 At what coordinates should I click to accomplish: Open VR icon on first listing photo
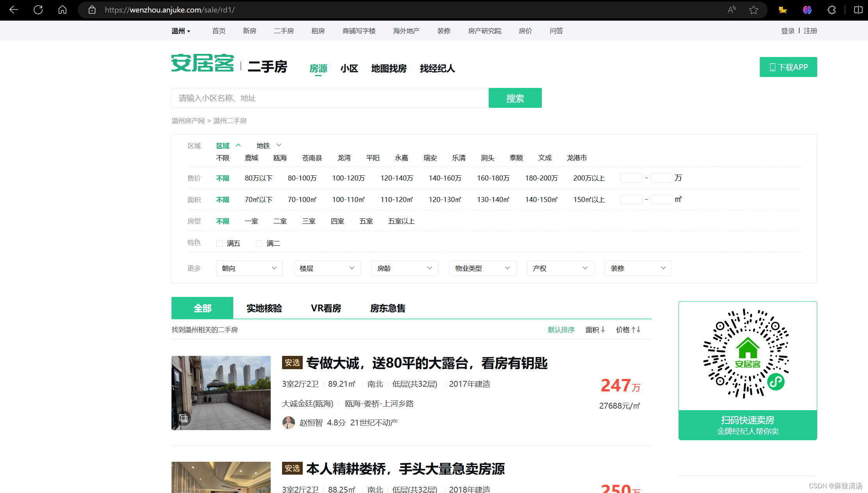[183, 418]
